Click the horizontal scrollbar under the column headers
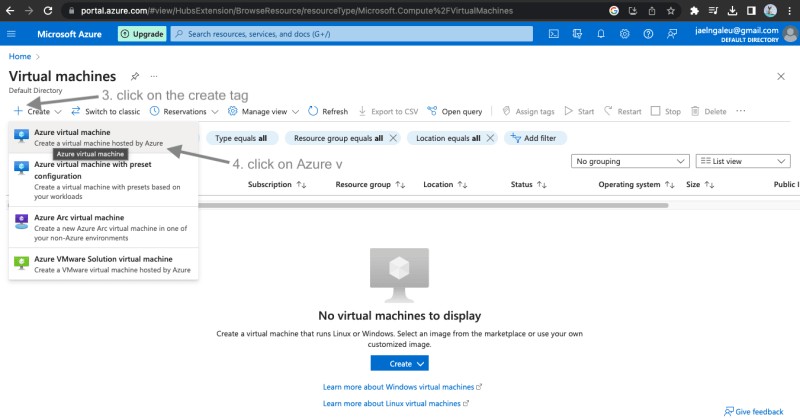This screenshot has width=800, height=418. [x=433, y=205]
